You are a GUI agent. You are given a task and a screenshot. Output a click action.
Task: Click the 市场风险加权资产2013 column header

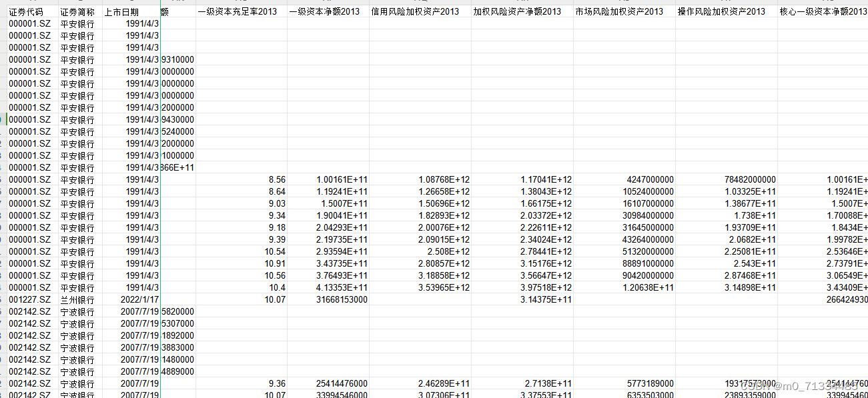[624, 11]
